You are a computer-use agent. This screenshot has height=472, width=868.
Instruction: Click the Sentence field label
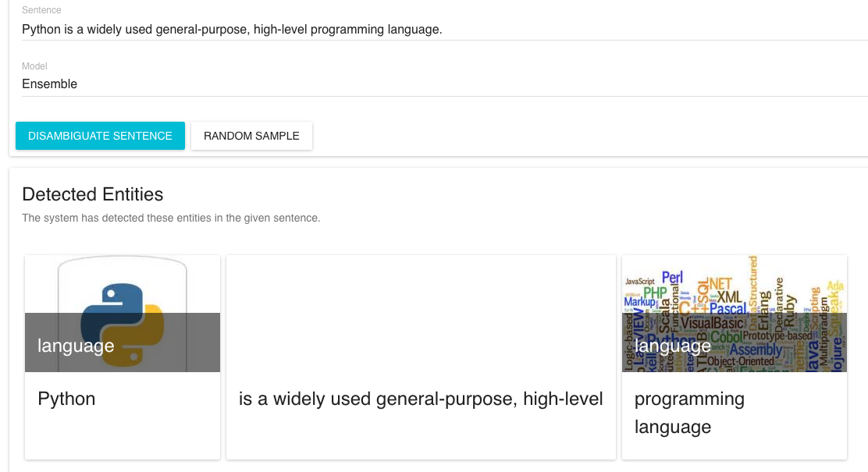coord(41,10)
